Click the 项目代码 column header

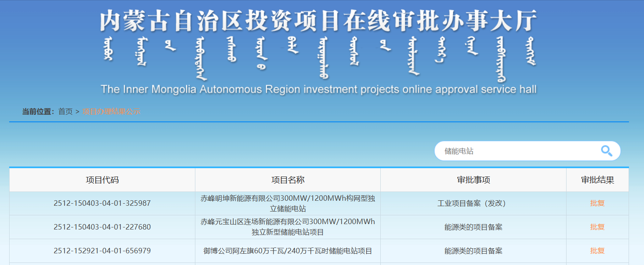pos(102,180)
